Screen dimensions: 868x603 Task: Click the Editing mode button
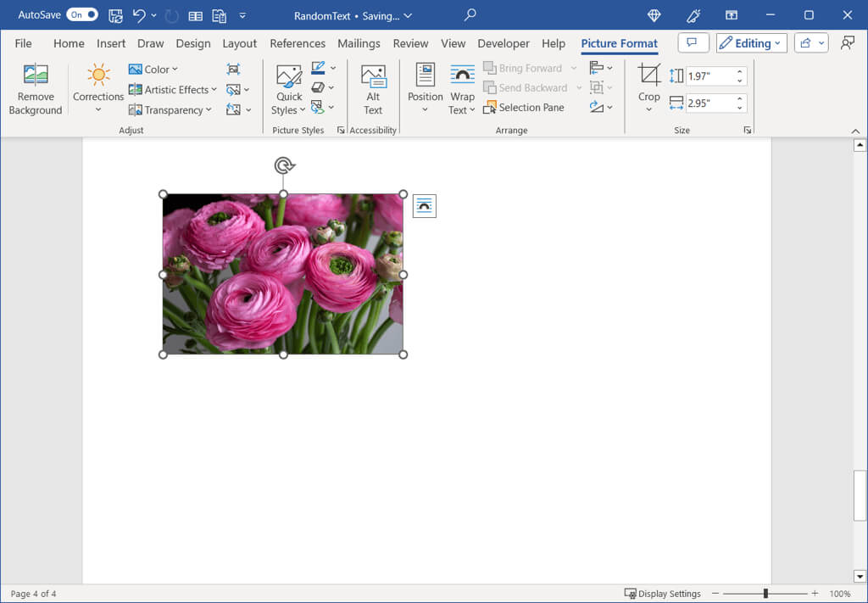tap(751, 43)
